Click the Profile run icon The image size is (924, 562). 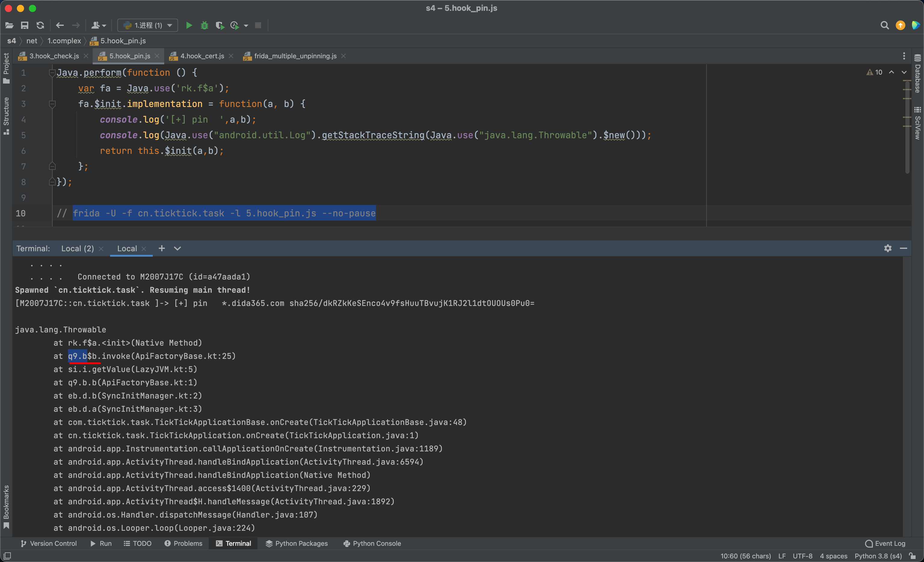pos(235,26)
